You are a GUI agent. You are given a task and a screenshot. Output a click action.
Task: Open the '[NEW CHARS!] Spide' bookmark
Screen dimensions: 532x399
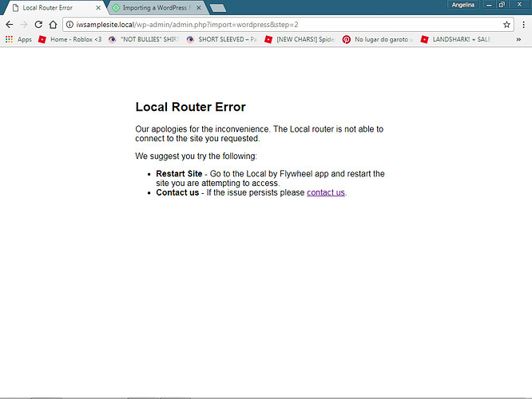coord(300,39)
